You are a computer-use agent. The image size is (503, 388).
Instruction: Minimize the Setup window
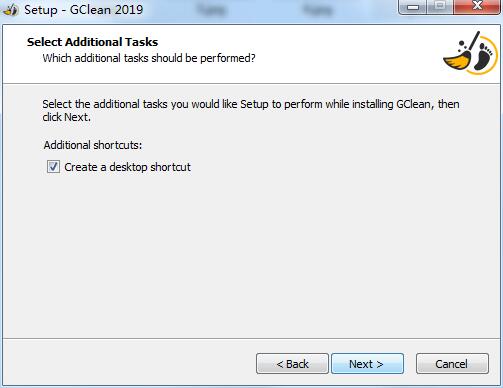click(x=413, y=7)
